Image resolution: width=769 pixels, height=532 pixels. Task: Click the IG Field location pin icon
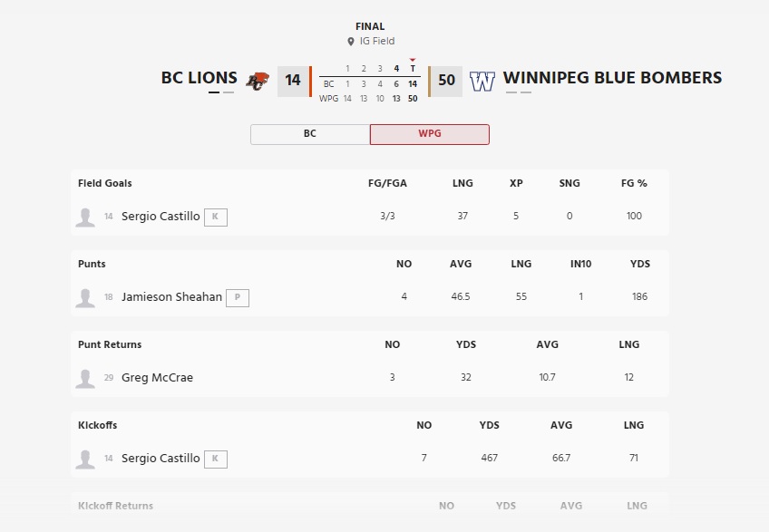coord(351,42)
